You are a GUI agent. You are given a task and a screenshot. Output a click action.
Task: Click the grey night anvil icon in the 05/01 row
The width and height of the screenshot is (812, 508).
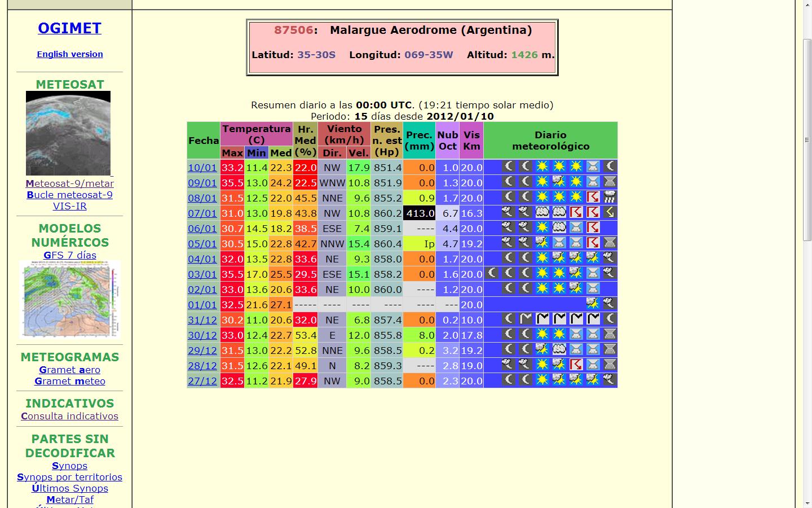coord(610,243)
